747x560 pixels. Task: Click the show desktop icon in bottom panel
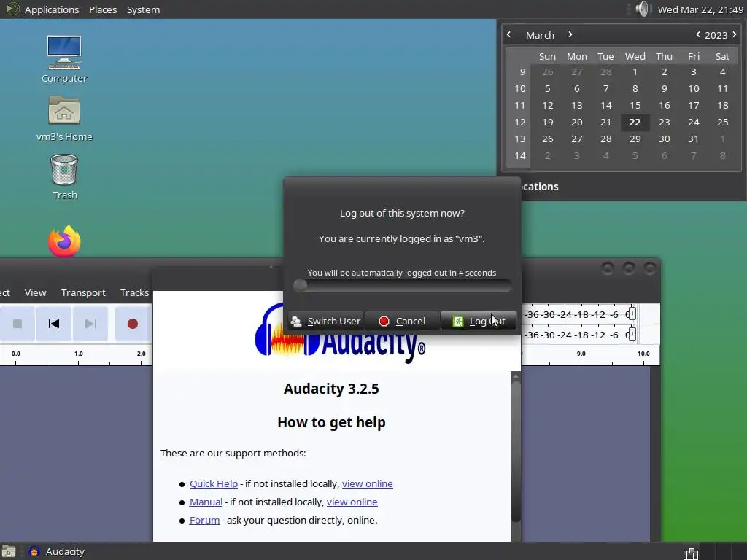[9, 551]
